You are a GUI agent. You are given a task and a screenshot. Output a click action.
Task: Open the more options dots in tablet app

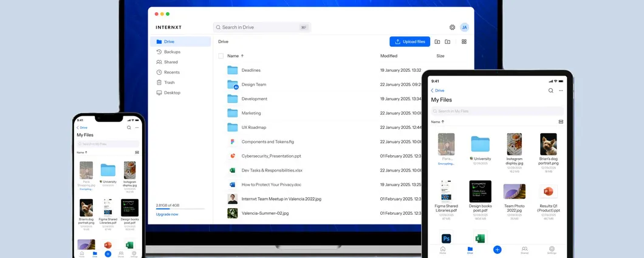coord(561,91)
